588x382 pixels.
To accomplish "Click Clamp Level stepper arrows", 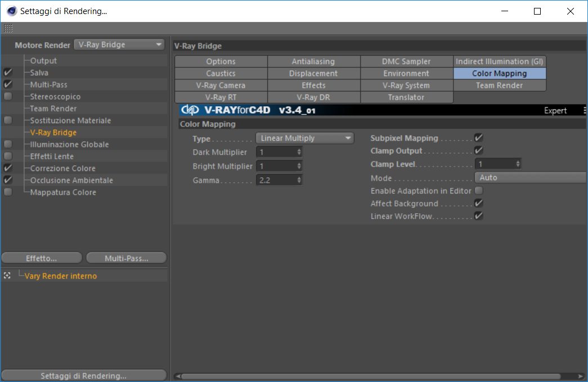I will click(x=518, y=164).
